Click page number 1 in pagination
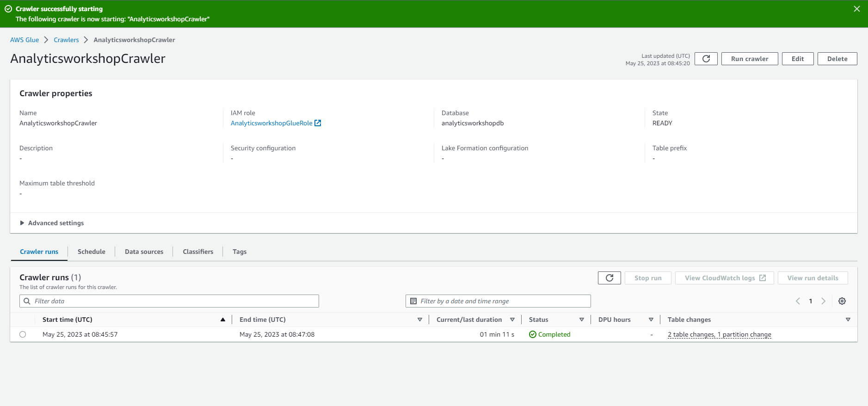Viewport: 868px width, 406px height. point(810,301)
